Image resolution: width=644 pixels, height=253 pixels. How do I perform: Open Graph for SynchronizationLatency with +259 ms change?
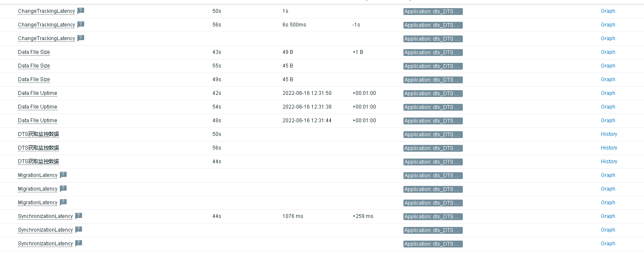(608, 216)
